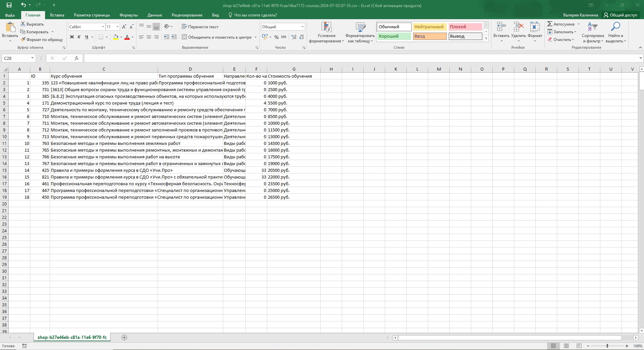
Task: Switch to the Рецензирование tab
Action: click(187, 15)
